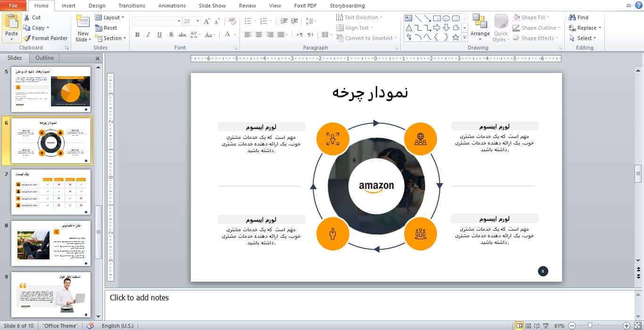The width and height of the screenshot is (644, 330).
Task: Switch to Reading View
Action: (x=537, y=326)
